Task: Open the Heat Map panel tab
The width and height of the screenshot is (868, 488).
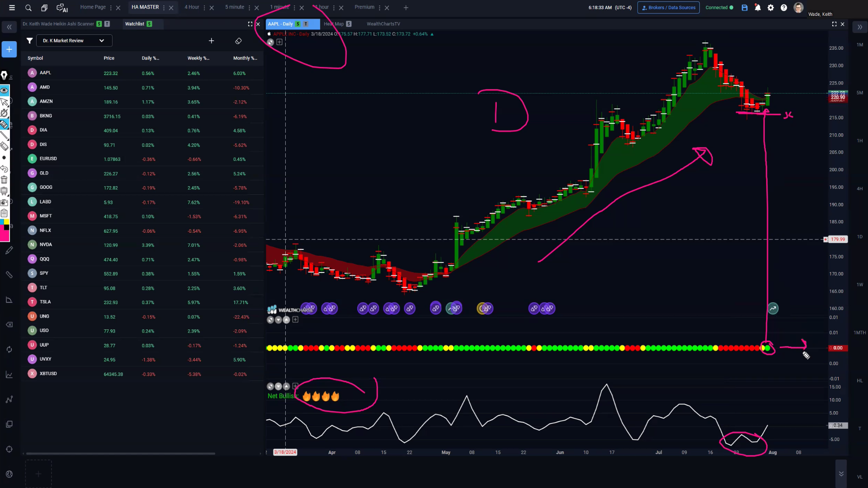Action: tap(334, 24)
